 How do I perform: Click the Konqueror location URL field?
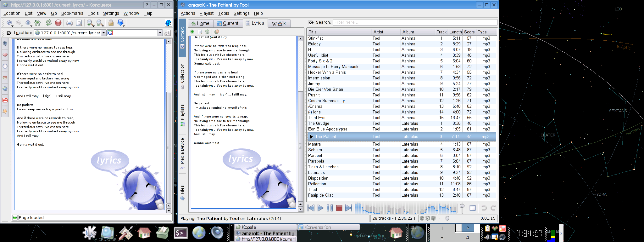[x=68, y=33]
